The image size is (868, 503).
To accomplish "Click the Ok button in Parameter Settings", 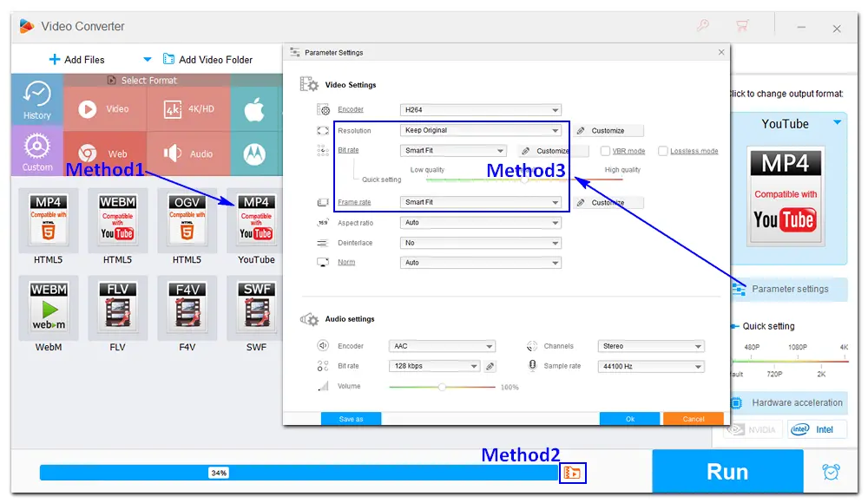I will (x=629, y=419).
